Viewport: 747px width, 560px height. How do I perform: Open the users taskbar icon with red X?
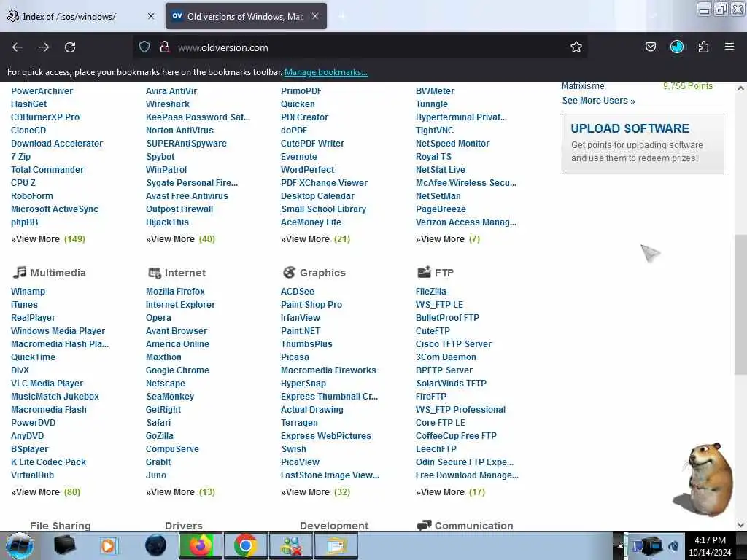coord(291,545)
